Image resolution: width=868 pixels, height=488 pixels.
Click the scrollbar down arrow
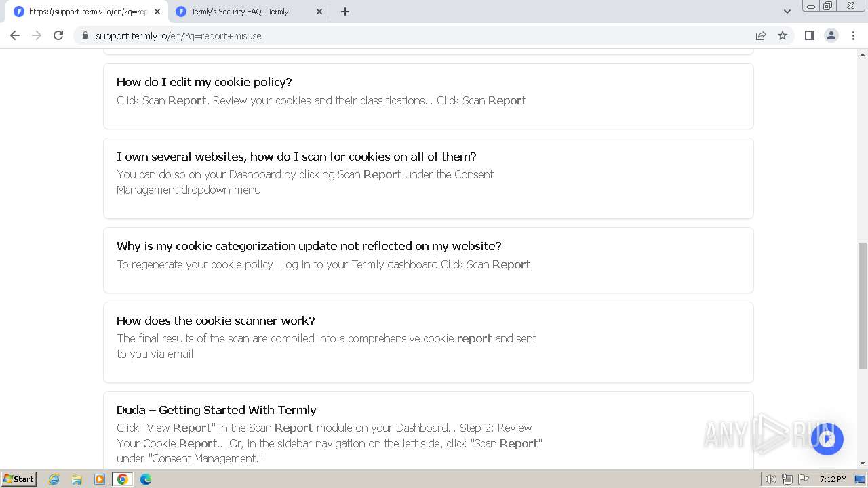pos(863,463)
